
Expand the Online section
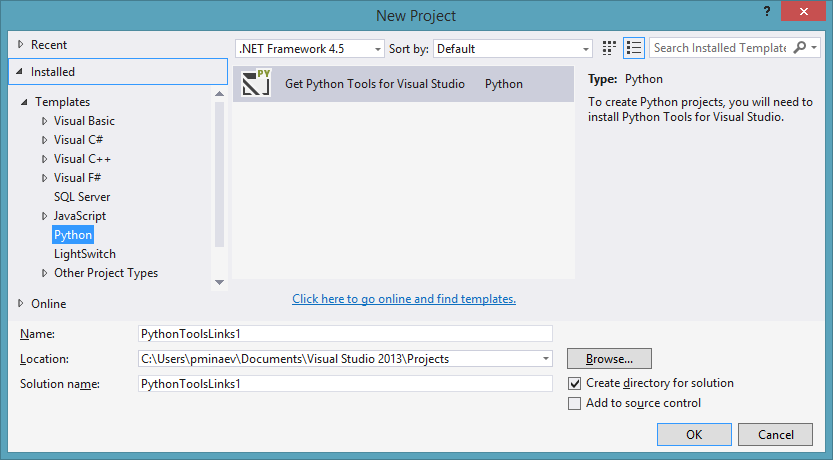(x=22, y=304)
